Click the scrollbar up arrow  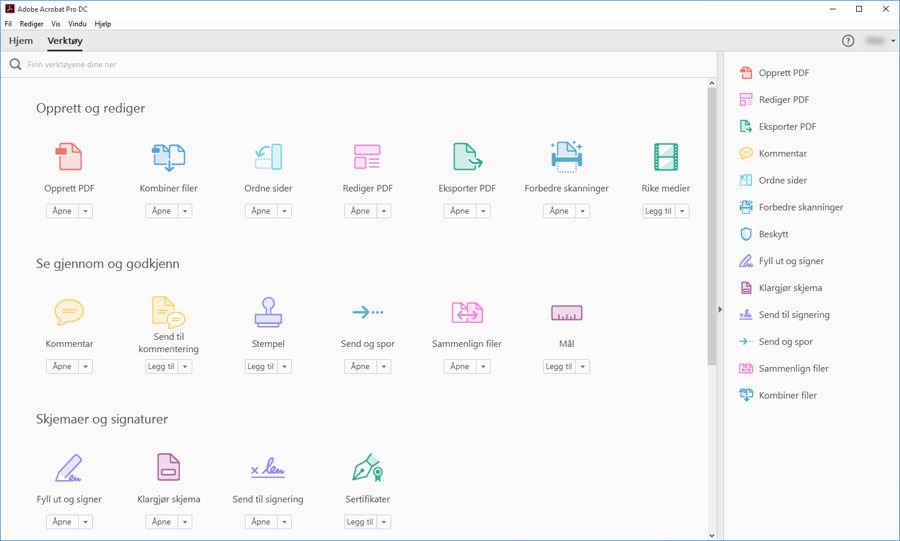[x=712, y=83]
